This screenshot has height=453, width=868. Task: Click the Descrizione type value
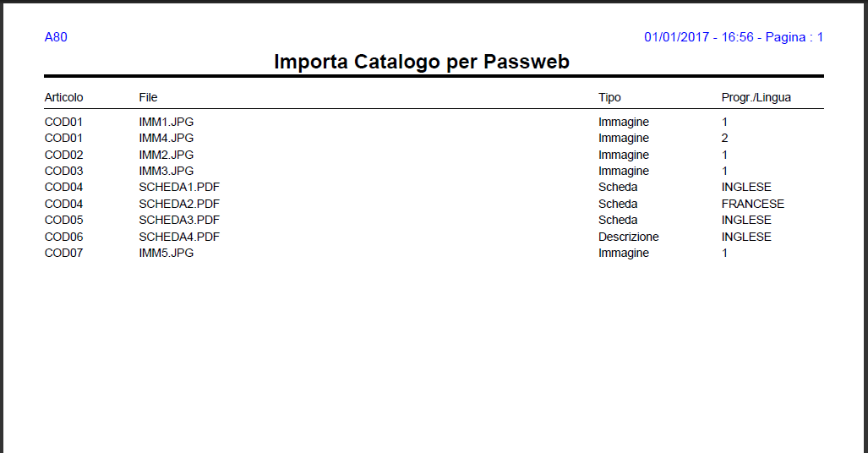pos(628,237)
